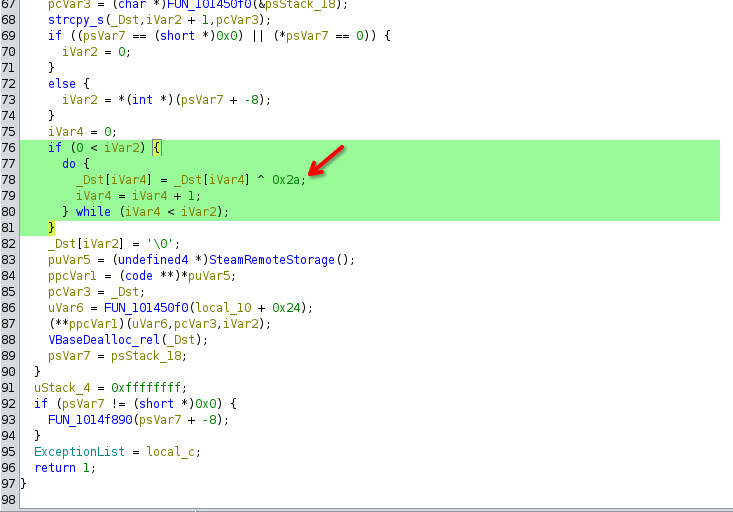This screenshot has width=733, height=512.
Task: Click the '\0' character literal
Action: coord(160,244)
